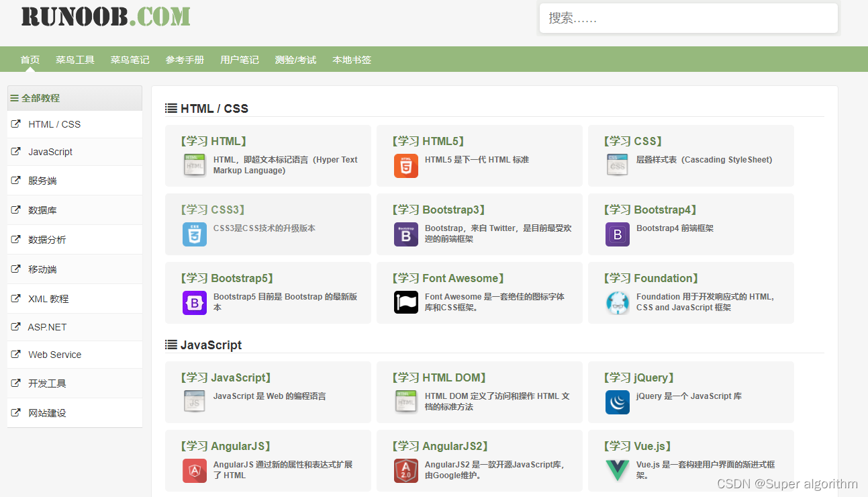Click description 'HTML5 是下一代 HTML 标准'
The height and width of the screenshot is (497, 868).
[x=477, y=160]
